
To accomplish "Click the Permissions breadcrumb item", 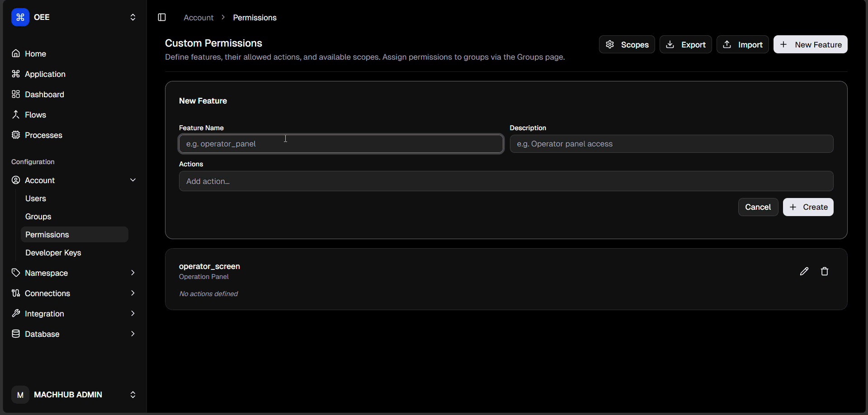I will [255, 18].
